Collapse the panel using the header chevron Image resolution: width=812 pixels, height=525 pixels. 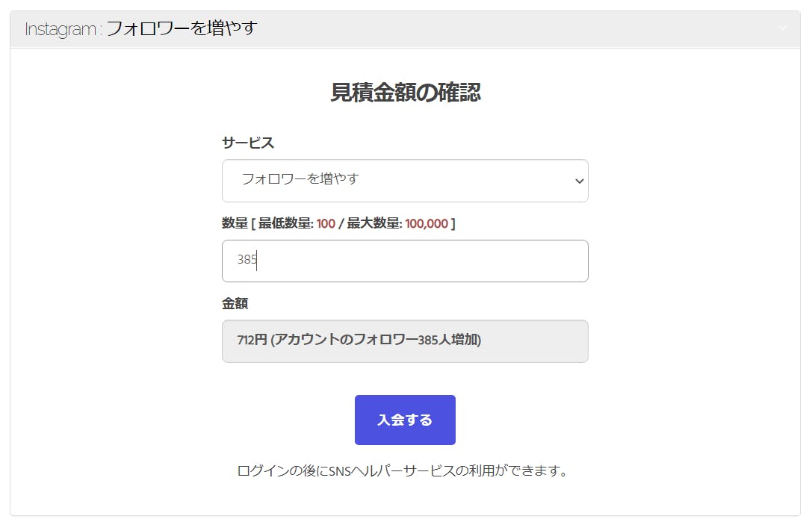click(782, 28)
